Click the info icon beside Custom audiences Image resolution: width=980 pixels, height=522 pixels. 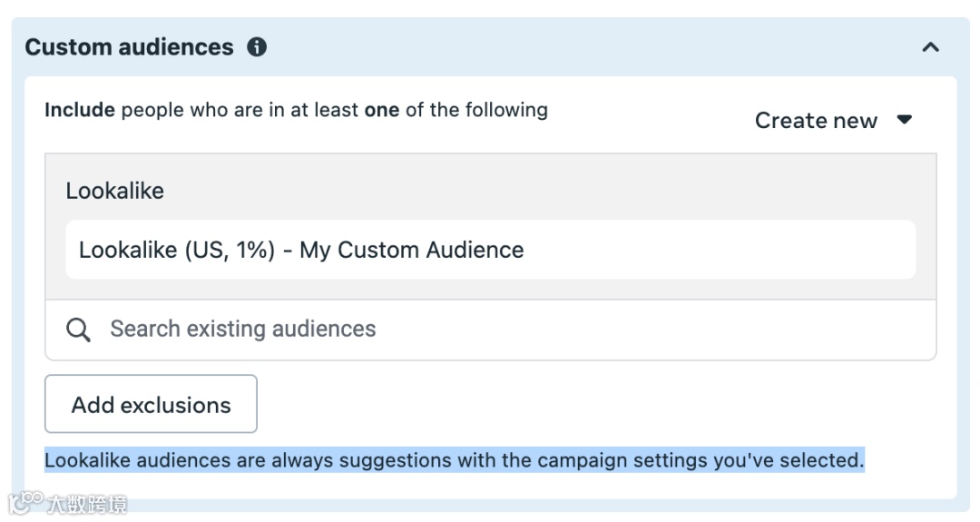pyautogui.click(x=258, y=47)
